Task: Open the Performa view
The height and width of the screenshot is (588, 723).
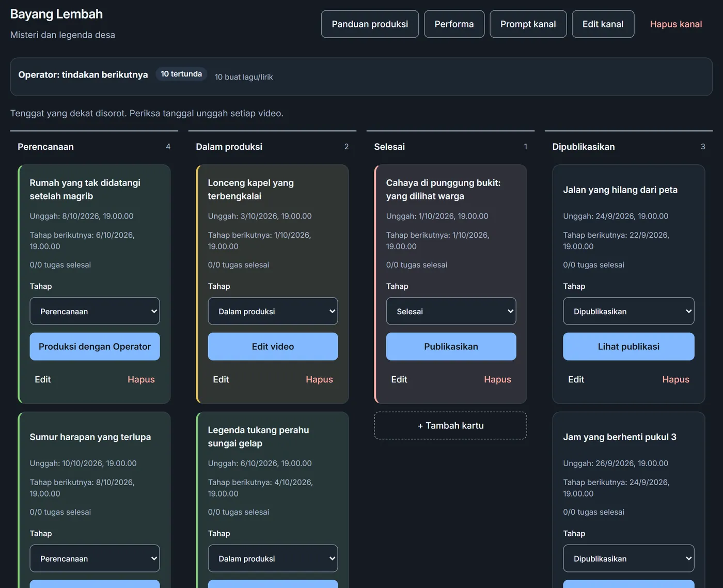Action: [454, 24]
